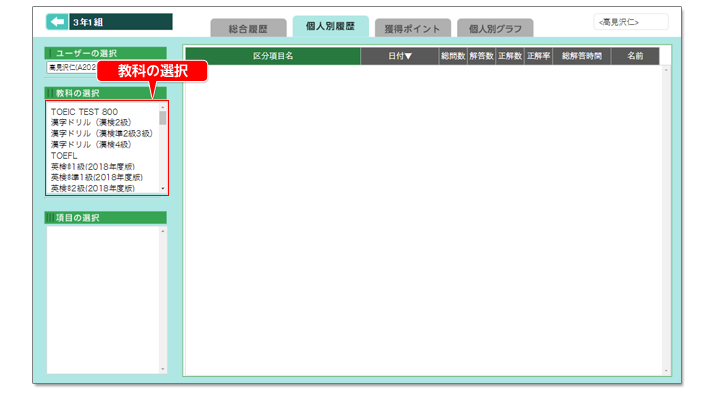Click the 名前 column header
This screenshot has height=394, width=715.
(x=635, y=56)
